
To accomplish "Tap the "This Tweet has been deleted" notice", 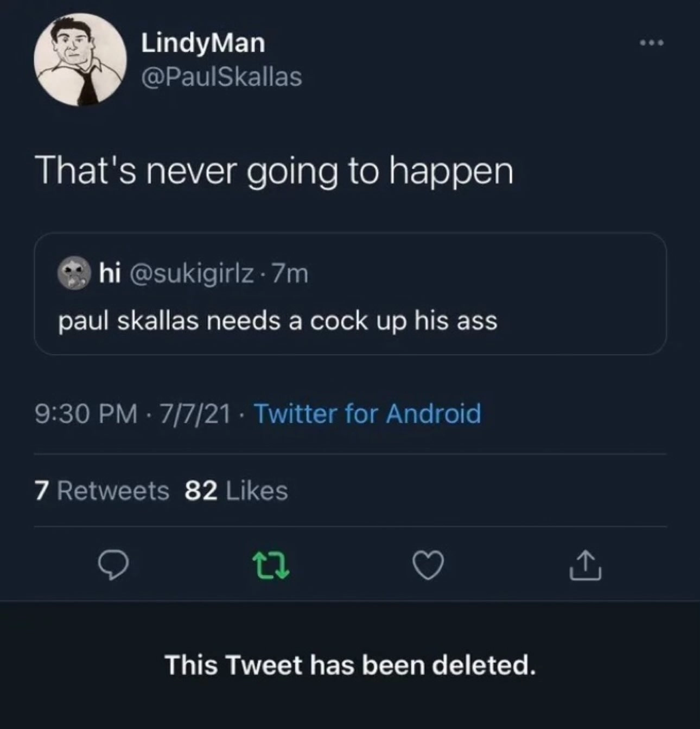I will pos(350,664).
